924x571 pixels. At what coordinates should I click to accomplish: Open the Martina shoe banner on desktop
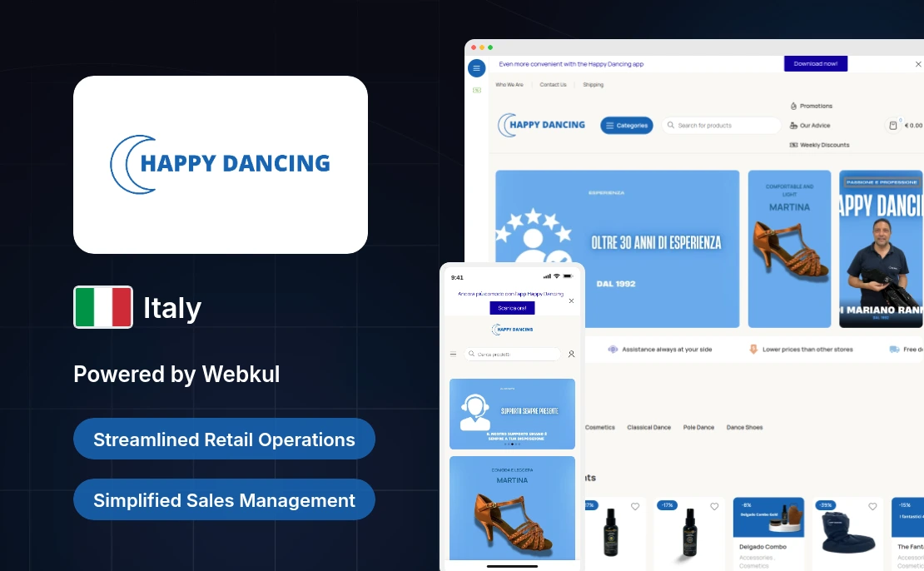789,249
